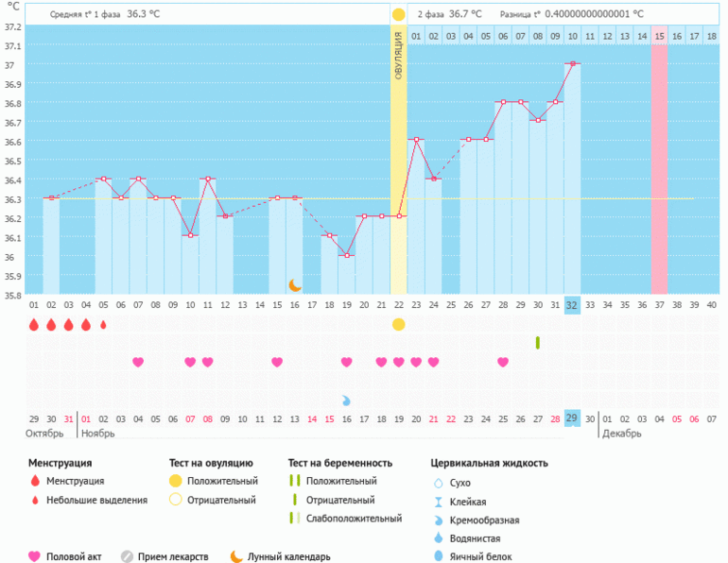Viewport: 728px width, 563px height.
Task: Click the crescent moon icon on the chart
Action: click(295, 284)
